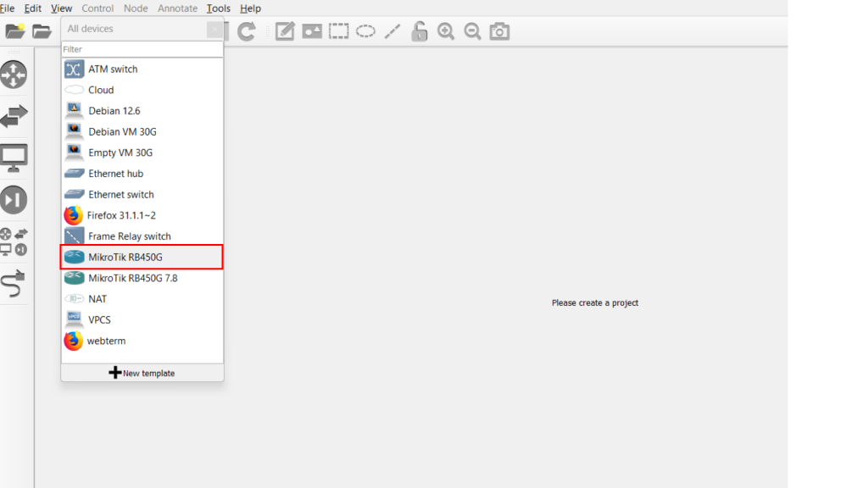Click the device Filter input field
The height and width of the screenshot is (488, 868).
click(142, 49)
